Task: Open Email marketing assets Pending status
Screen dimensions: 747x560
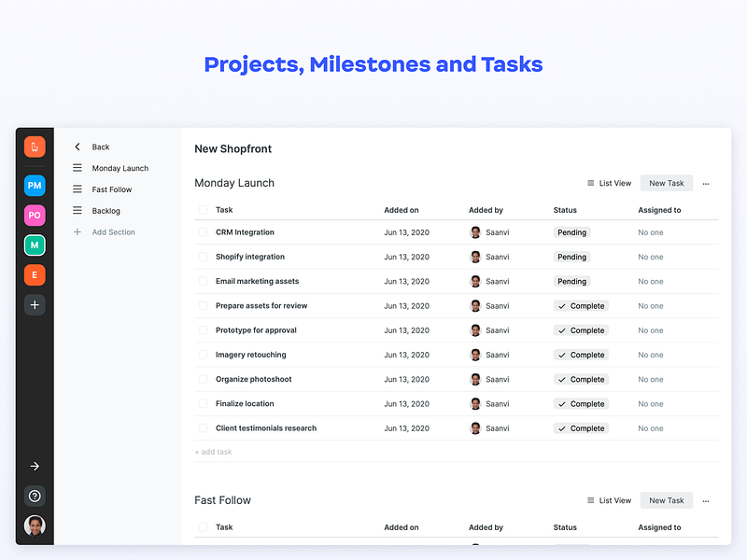Action: pyautogui.click(x=571, y=282)
